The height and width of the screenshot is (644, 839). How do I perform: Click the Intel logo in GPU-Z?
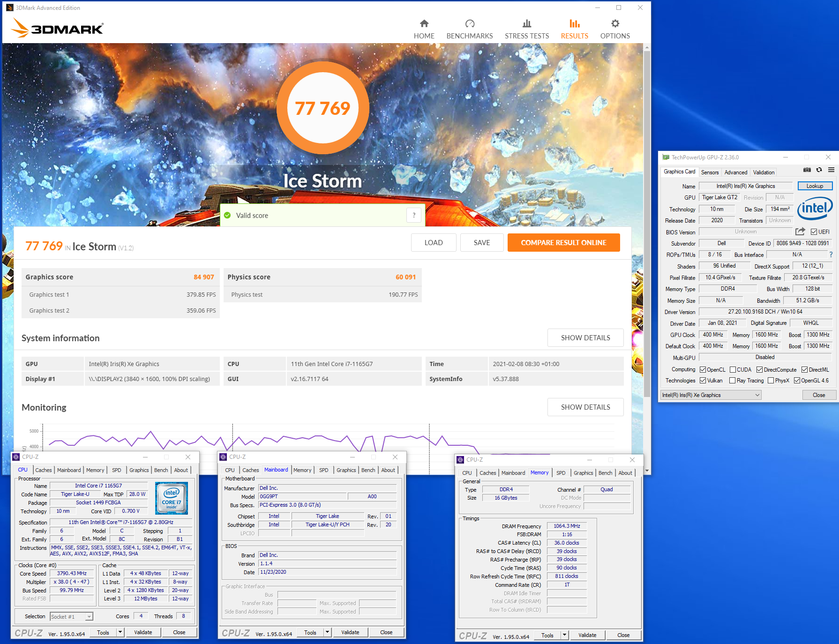pyautogui.click(x=815, y=208)
